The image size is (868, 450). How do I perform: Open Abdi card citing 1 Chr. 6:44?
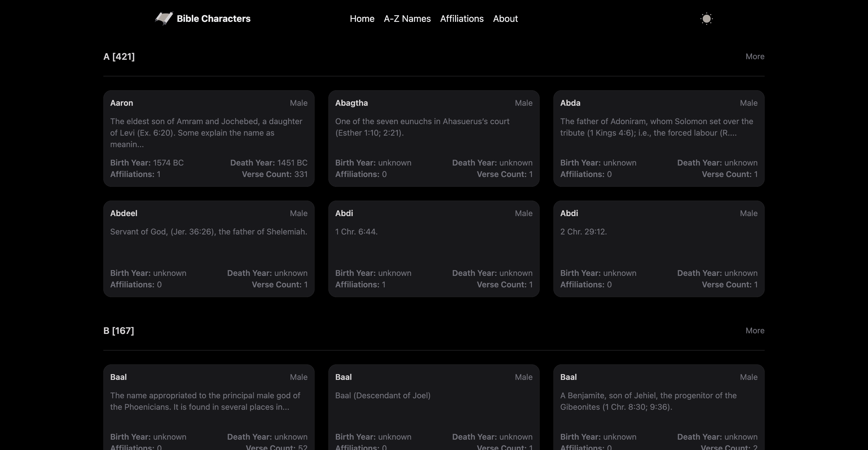click(x=434, y=249)
